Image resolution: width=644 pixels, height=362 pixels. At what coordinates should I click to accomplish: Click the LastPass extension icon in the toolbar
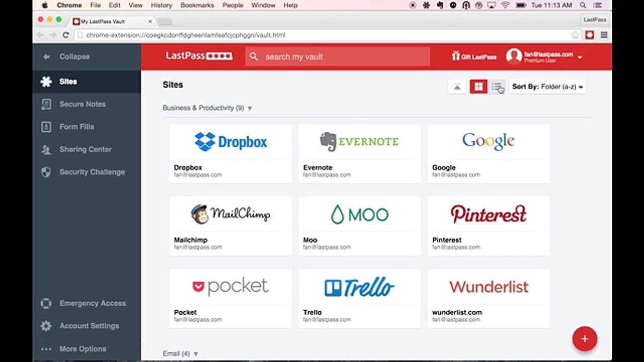click(590, 35)
